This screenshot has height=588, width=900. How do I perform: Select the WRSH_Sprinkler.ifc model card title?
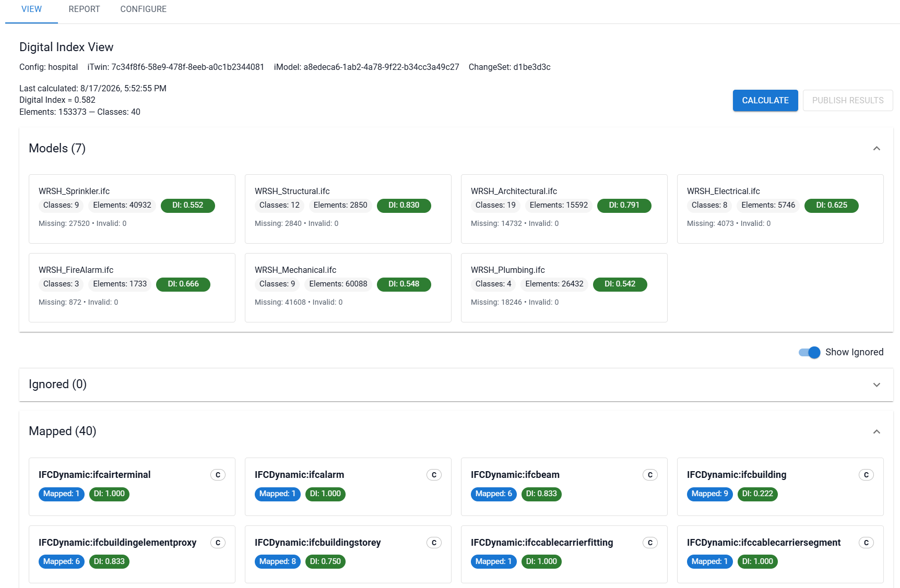tap(74, 191)
